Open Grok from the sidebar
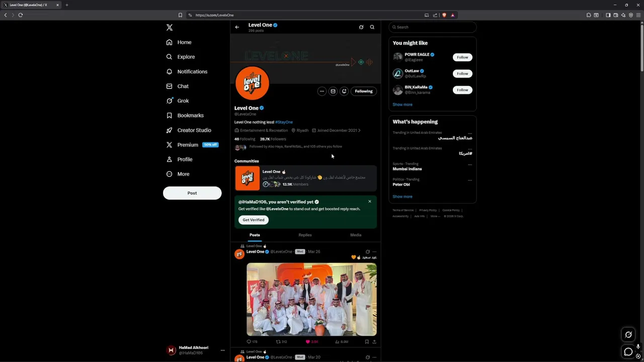 pyautogui.click(x=178, y=101)
